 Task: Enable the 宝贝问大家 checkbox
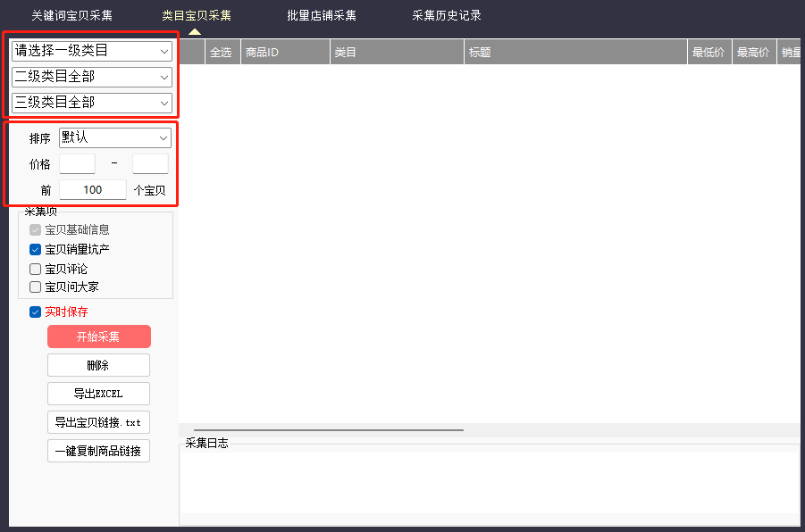click(35, 287)
